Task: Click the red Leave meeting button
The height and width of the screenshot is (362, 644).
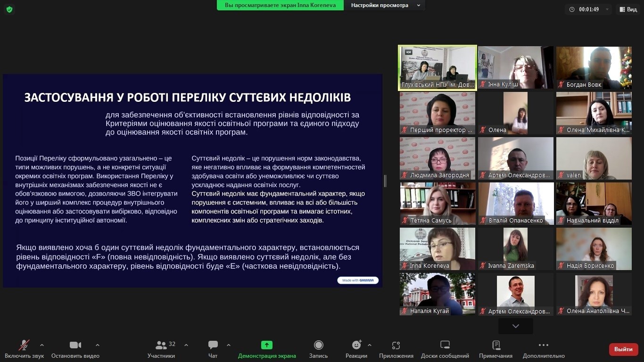Action: point(623,349)
